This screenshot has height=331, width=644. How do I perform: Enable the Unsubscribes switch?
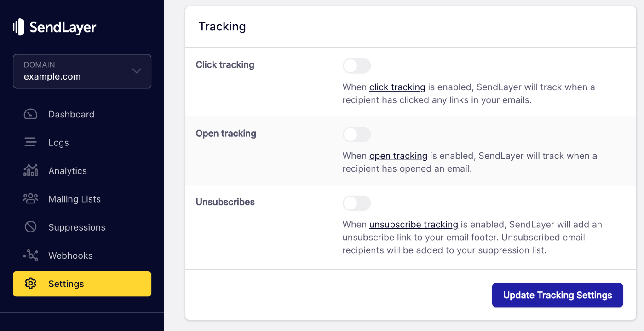[x=356, y=203]
